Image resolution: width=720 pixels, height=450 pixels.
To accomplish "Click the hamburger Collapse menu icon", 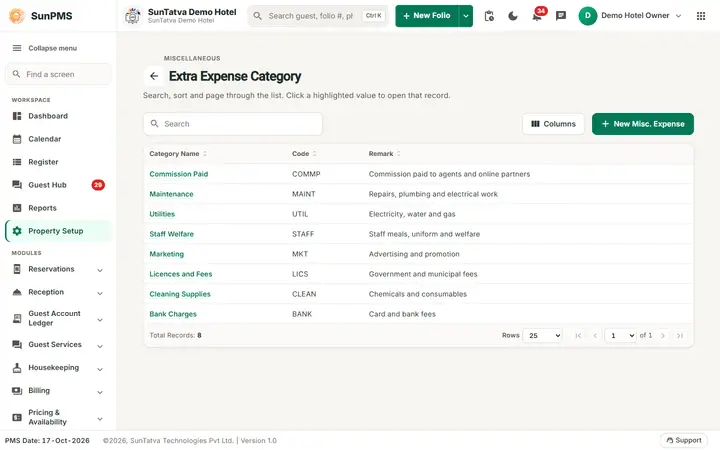I will (17, 48).
